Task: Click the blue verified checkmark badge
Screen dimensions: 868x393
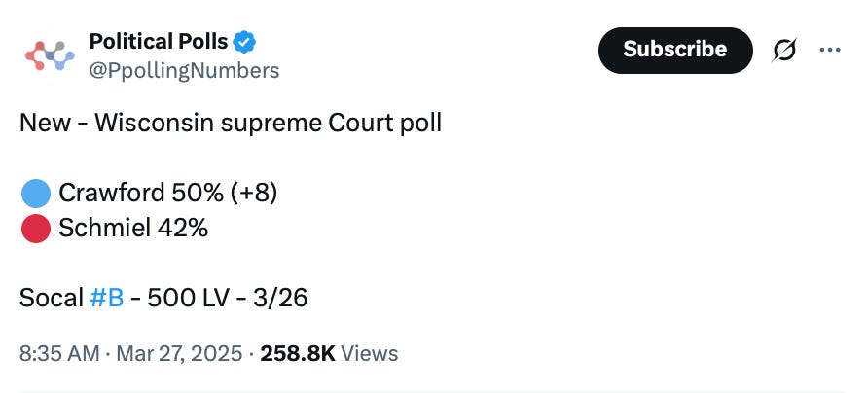Action: [x=243, y=42]
